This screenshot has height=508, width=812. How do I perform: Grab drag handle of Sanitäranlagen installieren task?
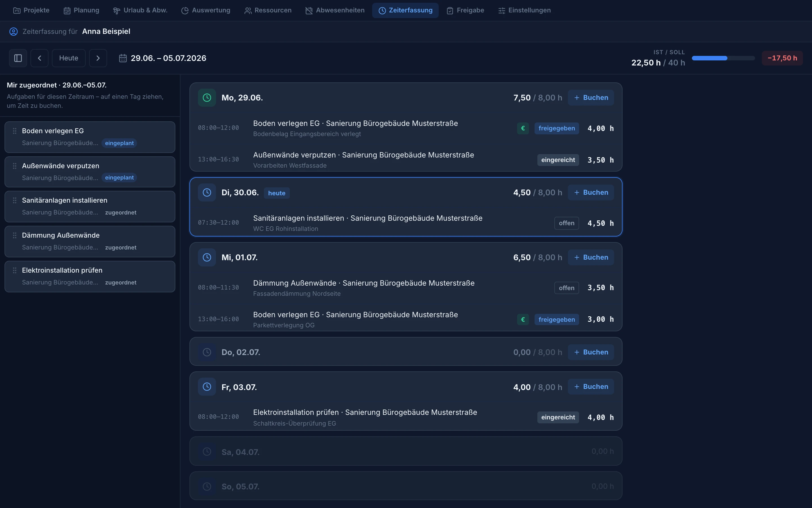coord(15,200)
